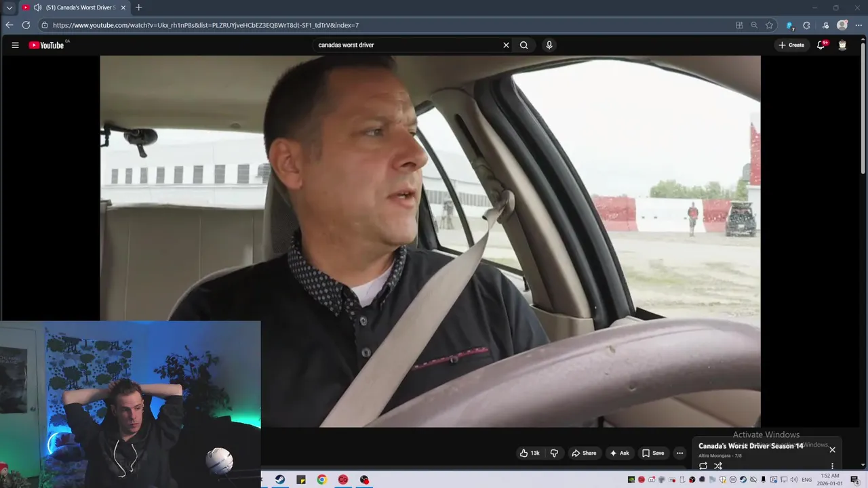Open YouTube notifications bell
The width and height of the screenshot is (868, 488).
pos(821,45)
